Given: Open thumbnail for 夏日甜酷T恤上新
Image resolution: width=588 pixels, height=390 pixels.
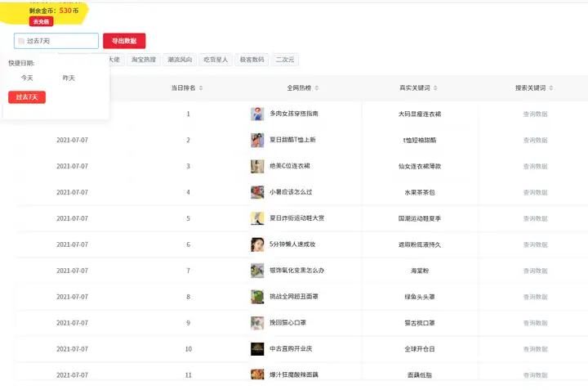Looking at the screenshot, I should [x=257, y=140].
